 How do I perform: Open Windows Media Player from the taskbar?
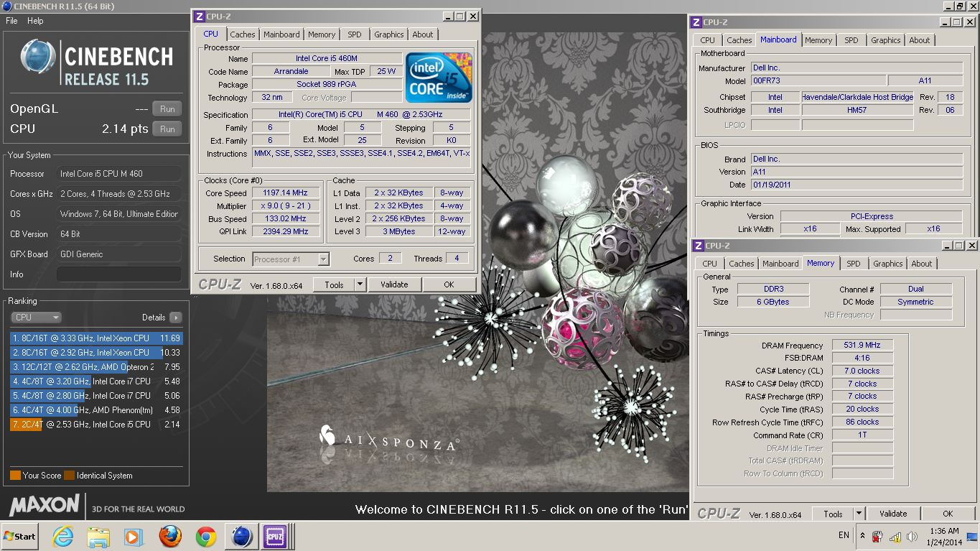(x=134, y=536)
